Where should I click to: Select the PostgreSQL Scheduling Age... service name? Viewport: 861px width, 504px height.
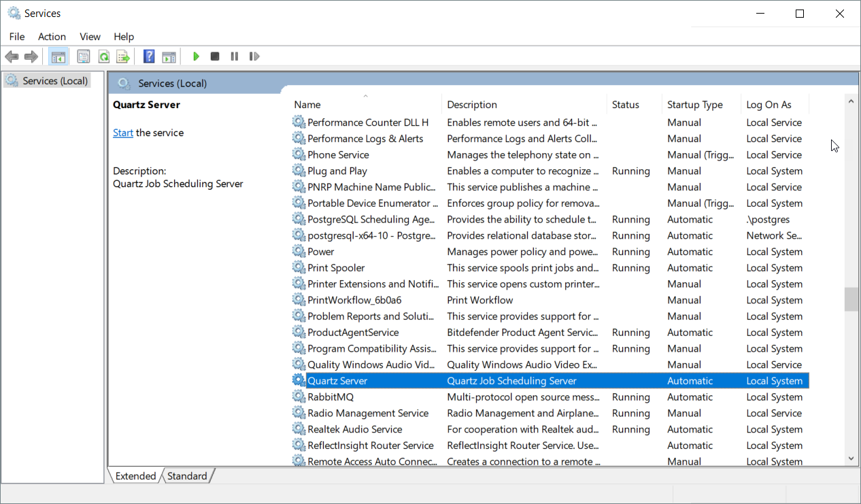(x=371, y=219)
